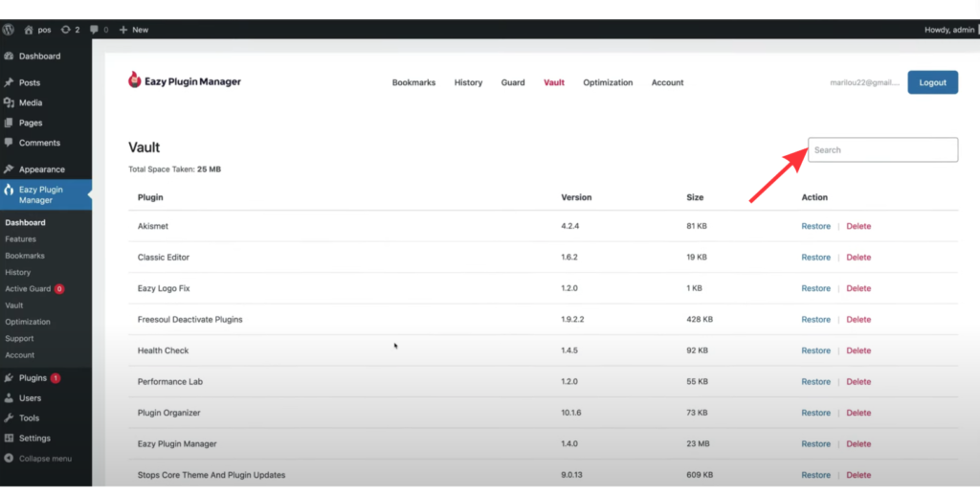Screen dimensions: 980x496
Task: Open the pos site home icon
Action: [28, 30]
